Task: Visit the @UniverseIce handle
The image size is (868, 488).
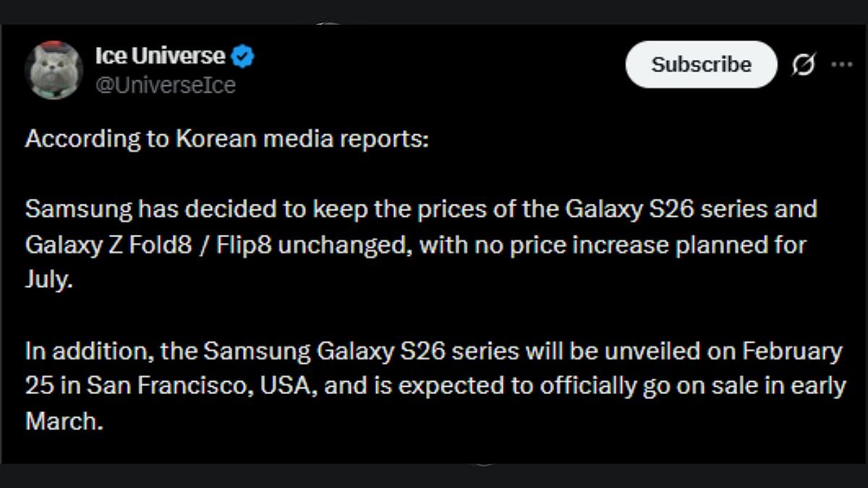Action: point(165,85)
